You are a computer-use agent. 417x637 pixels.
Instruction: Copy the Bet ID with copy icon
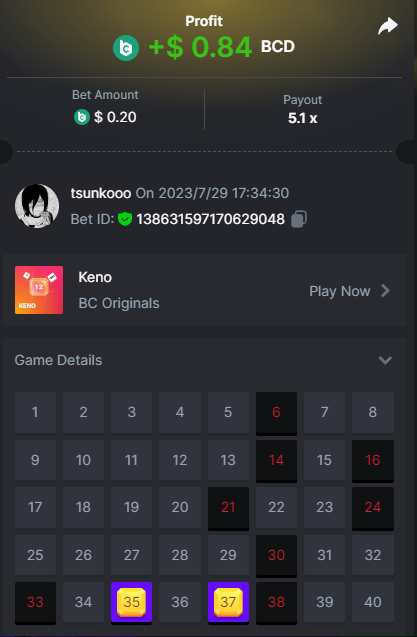point(299,219)
